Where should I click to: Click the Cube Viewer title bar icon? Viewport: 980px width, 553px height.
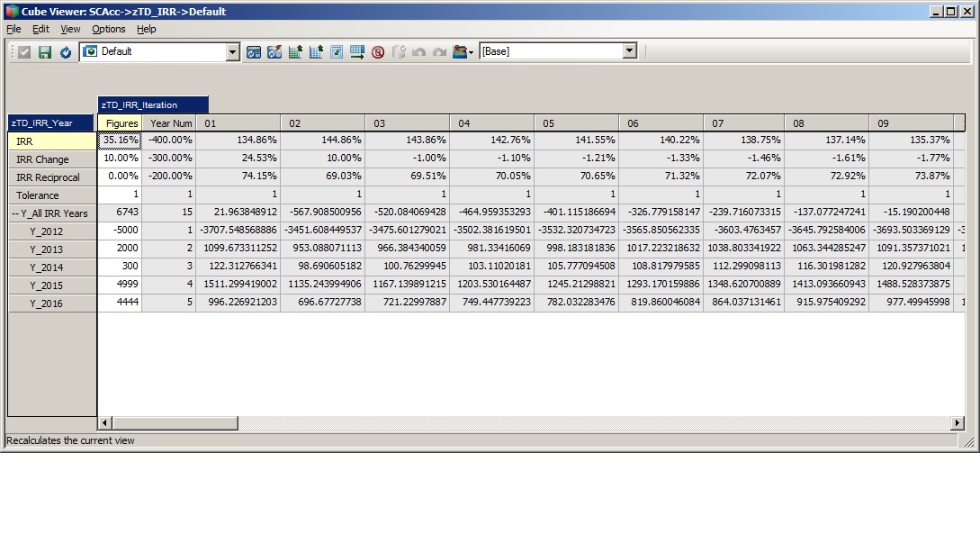click(x=12, y=12)
